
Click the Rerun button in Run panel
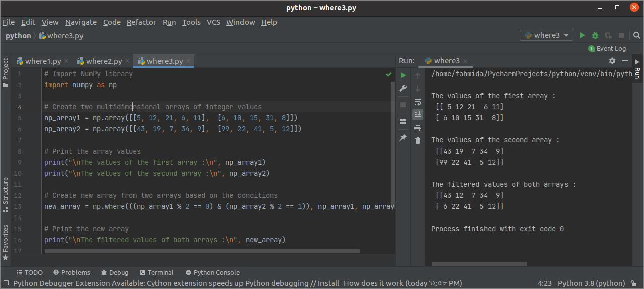pyautogui.click(x=403, y=75)
